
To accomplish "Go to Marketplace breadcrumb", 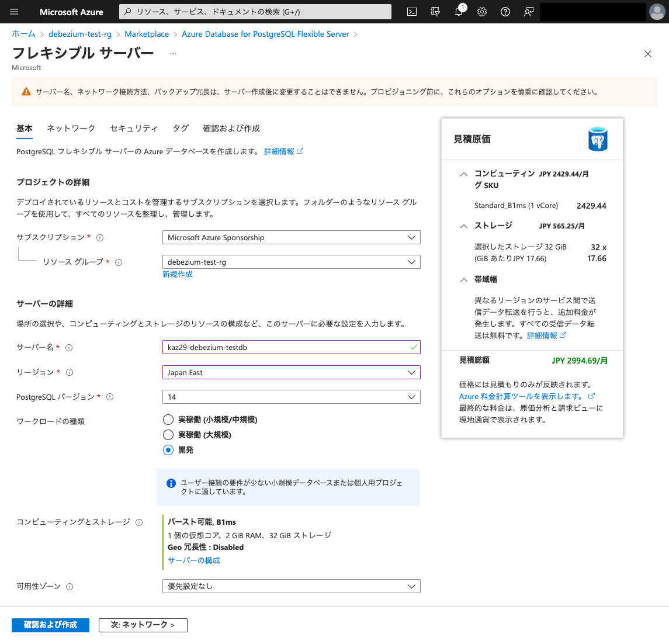I will point(147,34).
